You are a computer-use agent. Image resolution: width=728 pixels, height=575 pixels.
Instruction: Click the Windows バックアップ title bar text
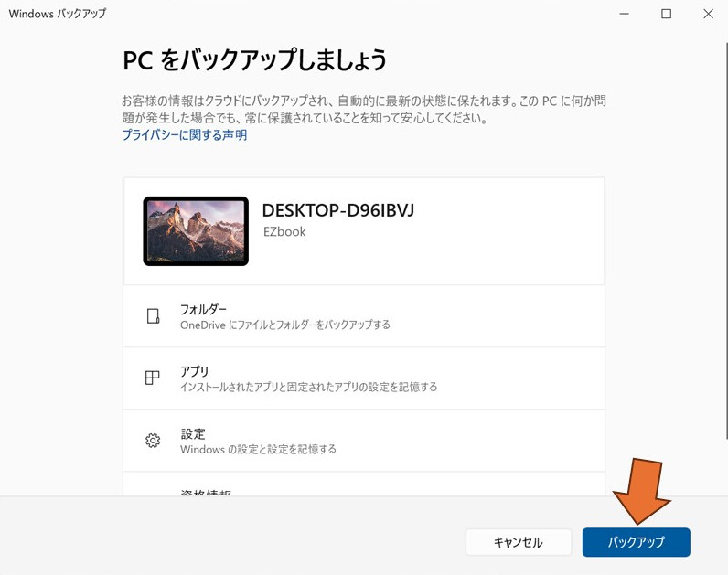pos(57,14)
